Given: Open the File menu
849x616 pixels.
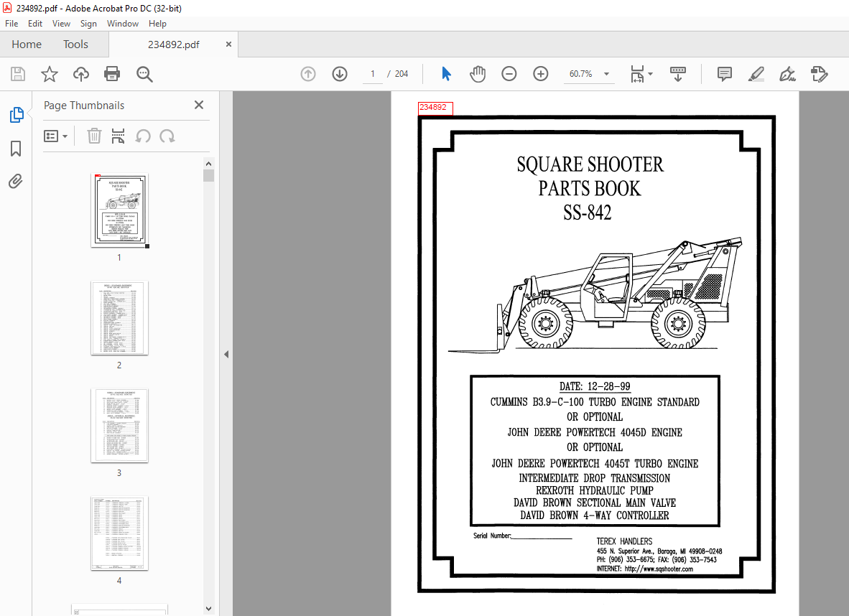Looking at the screenshot, I should click(11, 24).
